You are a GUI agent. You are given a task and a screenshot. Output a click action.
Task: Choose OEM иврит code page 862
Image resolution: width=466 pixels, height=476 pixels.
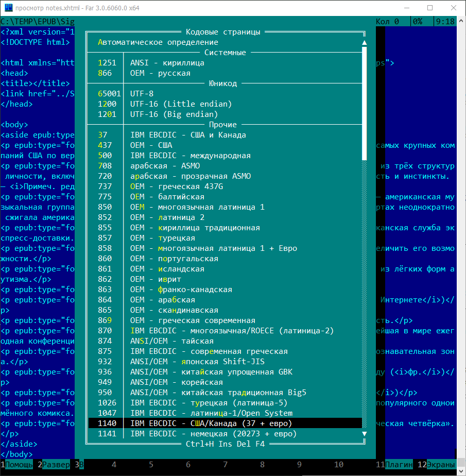(x=225, y=280)
